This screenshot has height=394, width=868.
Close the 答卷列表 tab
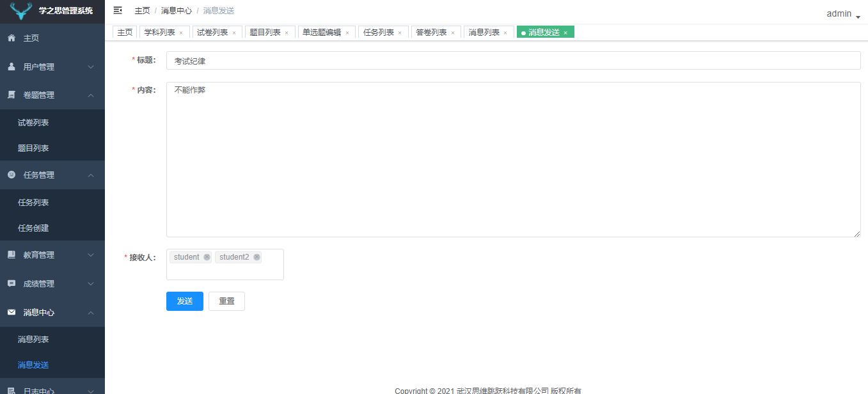(453, 33)
